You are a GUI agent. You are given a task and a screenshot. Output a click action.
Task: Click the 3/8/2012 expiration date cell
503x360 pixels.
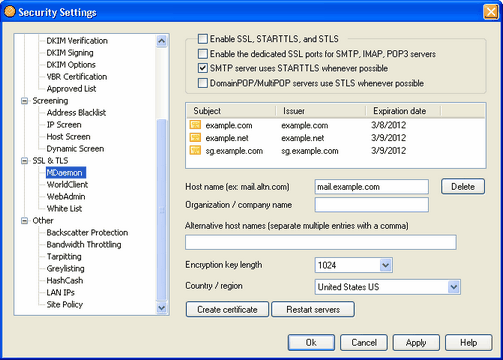coord(389,125)
